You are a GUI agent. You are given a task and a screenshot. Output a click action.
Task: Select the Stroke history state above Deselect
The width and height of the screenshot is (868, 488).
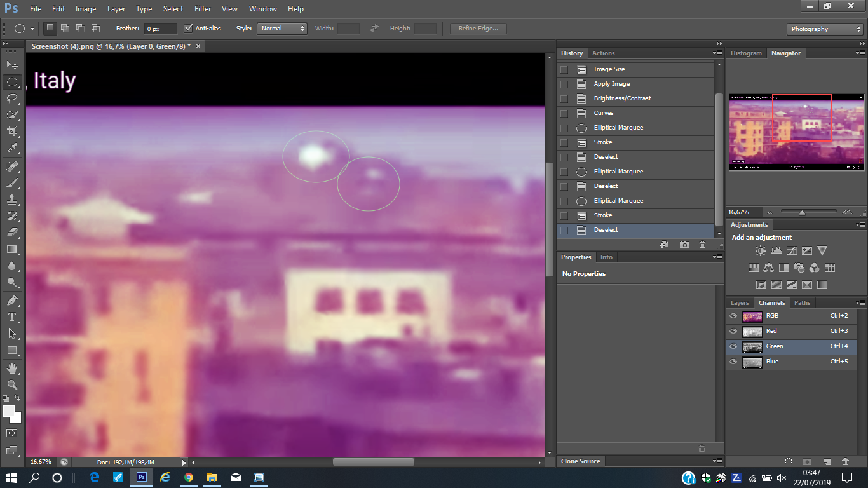click(602, 215)
